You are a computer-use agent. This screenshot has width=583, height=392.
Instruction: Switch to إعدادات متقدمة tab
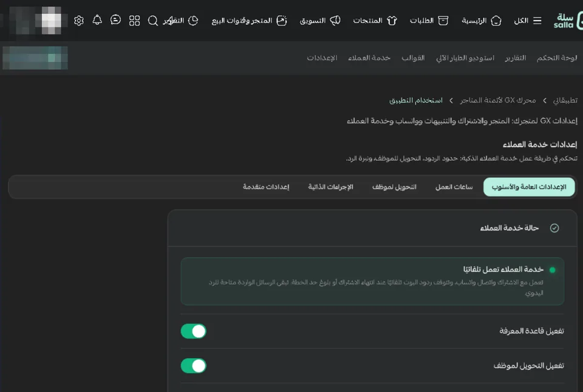point(266,187)
